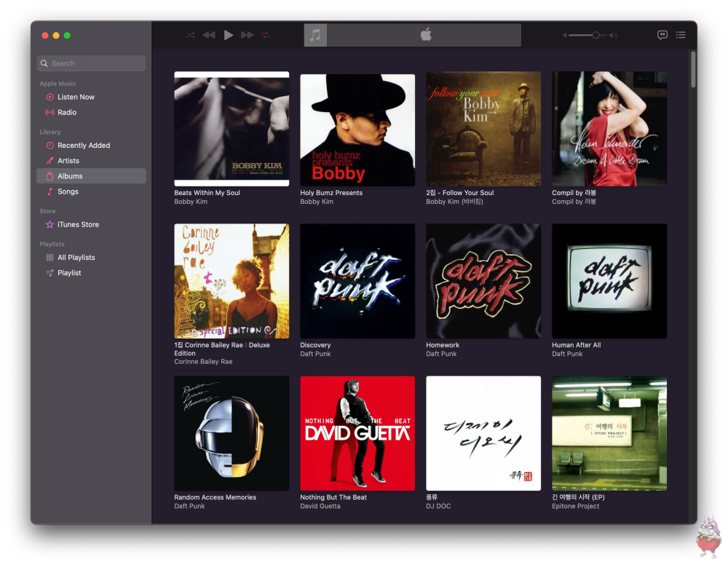Open Random Access Memories album cover
The image size is (728, 565).
click(x=232, y=433)
